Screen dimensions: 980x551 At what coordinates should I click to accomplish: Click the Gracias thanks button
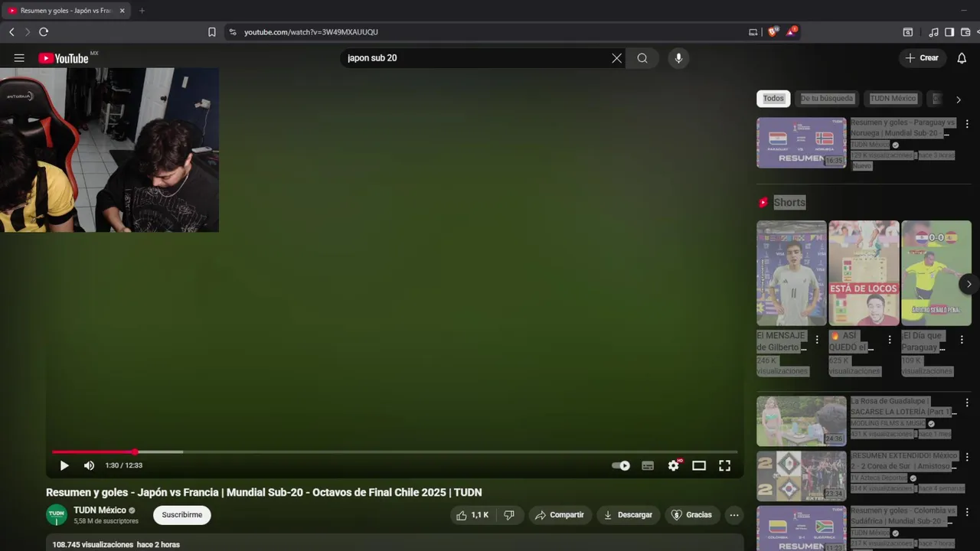click(692, 515)
